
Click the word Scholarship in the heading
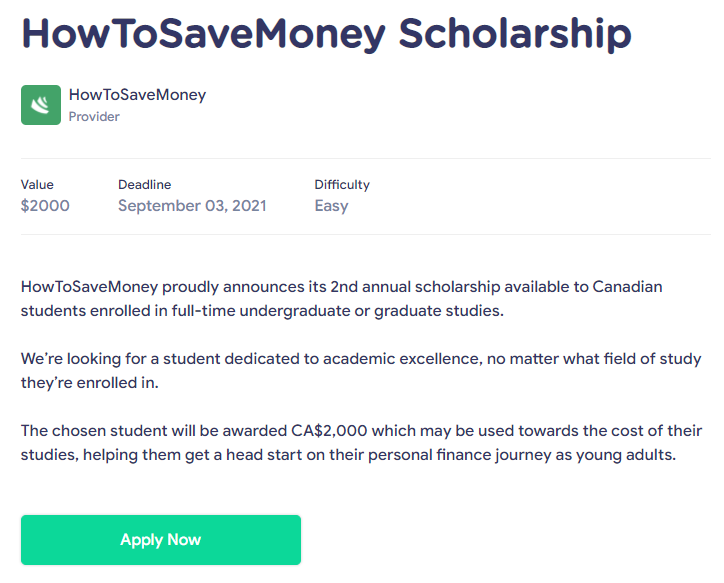(515, 34)
